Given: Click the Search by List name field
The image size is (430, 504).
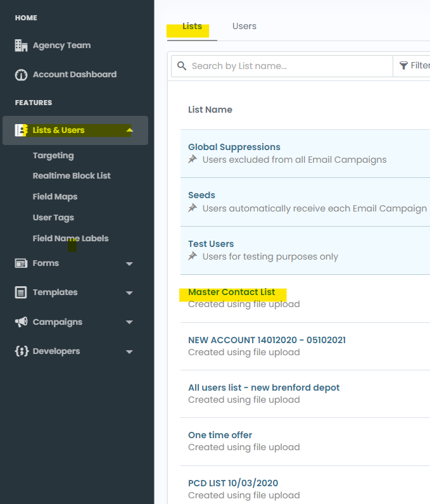Looking at the screenshot, I should pos(282,66).
